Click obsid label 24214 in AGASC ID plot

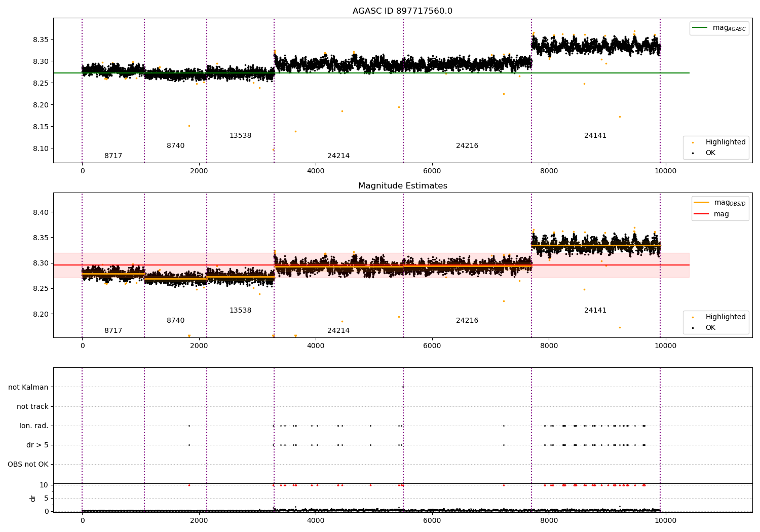tap(338, 156)
